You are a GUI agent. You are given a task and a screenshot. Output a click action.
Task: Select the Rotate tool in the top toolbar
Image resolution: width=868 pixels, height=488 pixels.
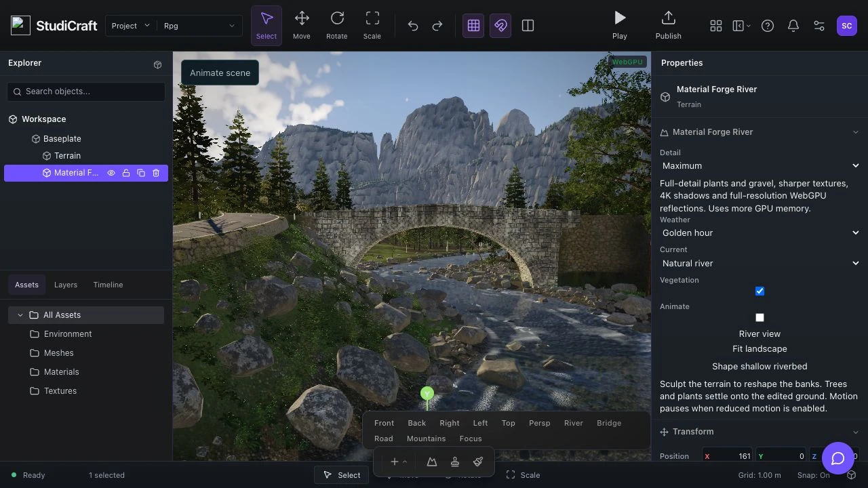click(337, 26)
